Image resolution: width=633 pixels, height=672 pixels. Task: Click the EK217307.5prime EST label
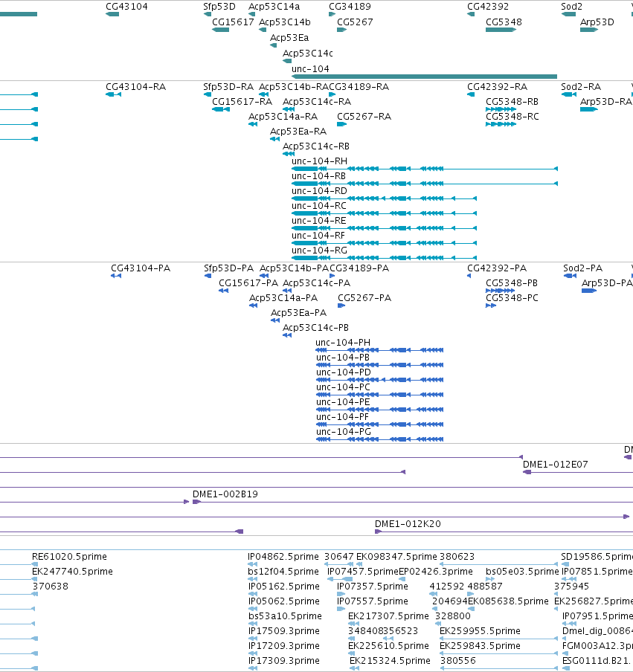click(388, 616)
